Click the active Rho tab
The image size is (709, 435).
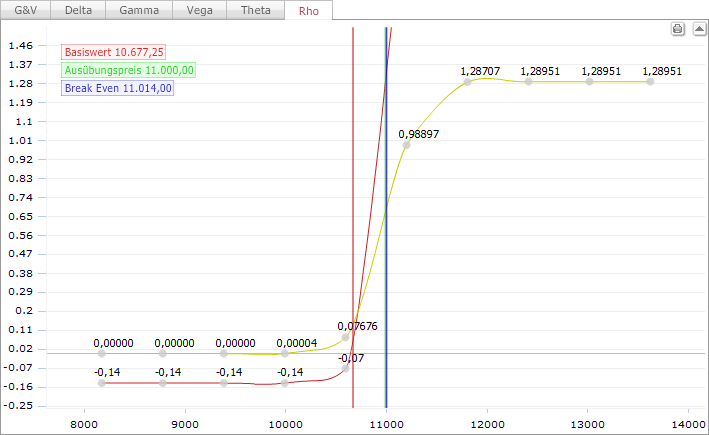click(x=309, y=11)
